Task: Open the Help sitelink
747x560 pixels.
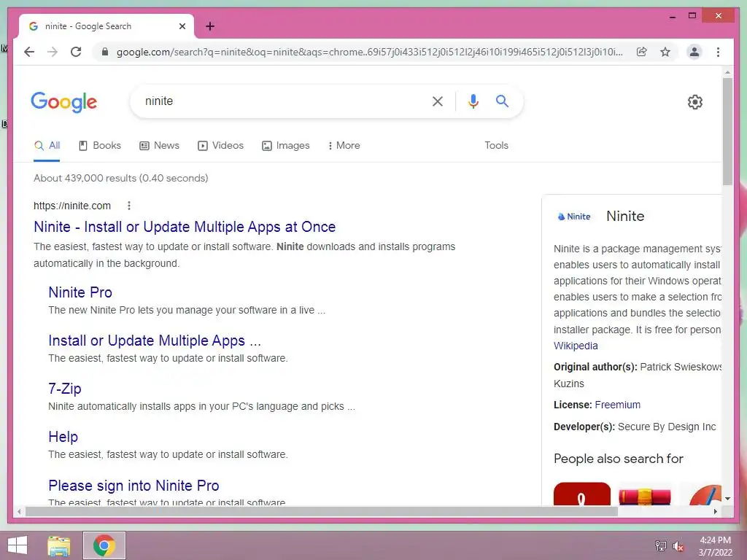Action: (x=63, y=437)
